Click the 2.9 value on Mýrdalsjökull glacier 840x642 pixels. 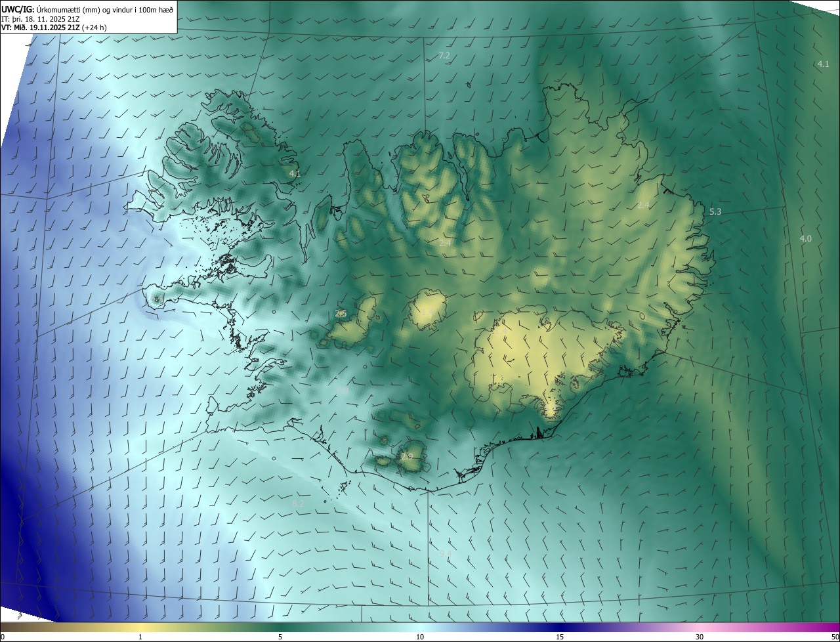[x=407, y=456]
